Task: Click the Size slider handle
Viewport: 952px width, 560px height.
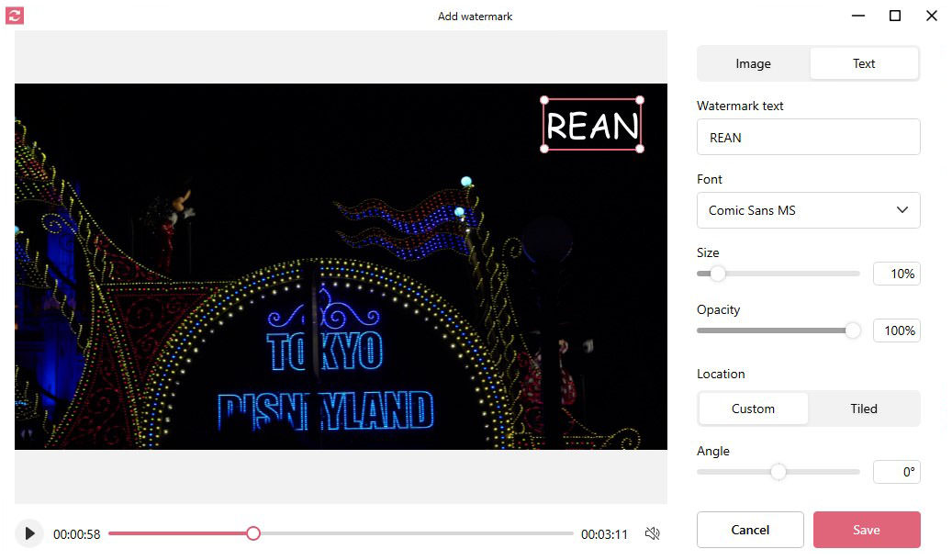Action: tap(718, 274)
